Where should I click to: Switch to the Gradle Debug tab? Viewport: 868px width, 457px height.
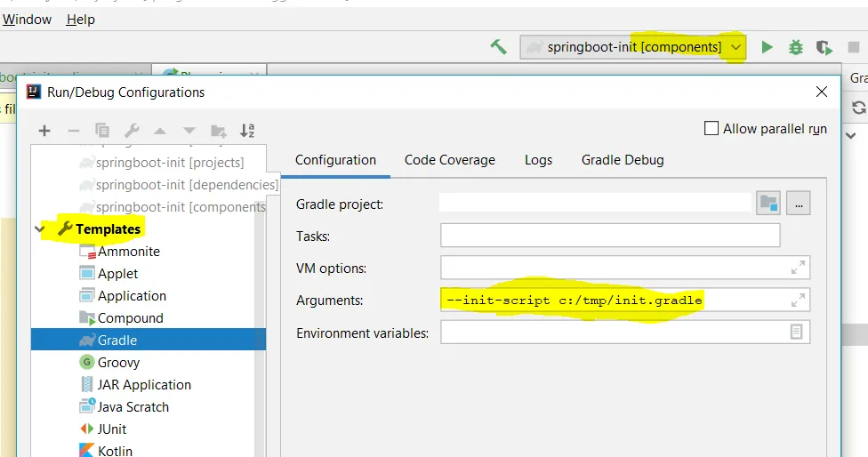[x=623, y=160]
